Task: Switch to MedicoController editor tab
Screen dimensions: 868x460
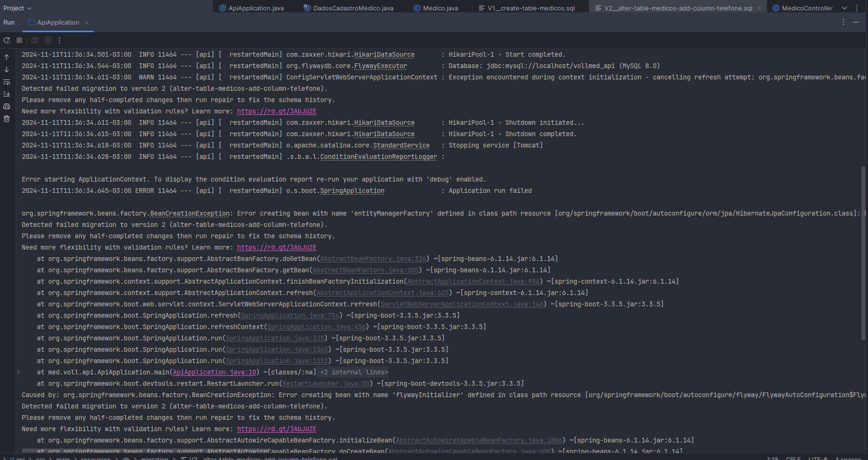Action: pyautogui.click(x=803, y=8)
